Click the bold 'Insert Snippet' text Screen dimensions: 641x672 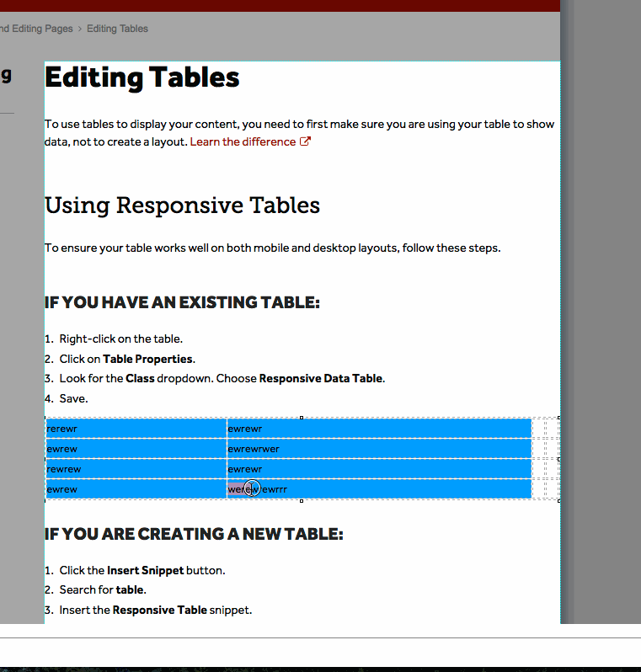click(x=146, y=570)
